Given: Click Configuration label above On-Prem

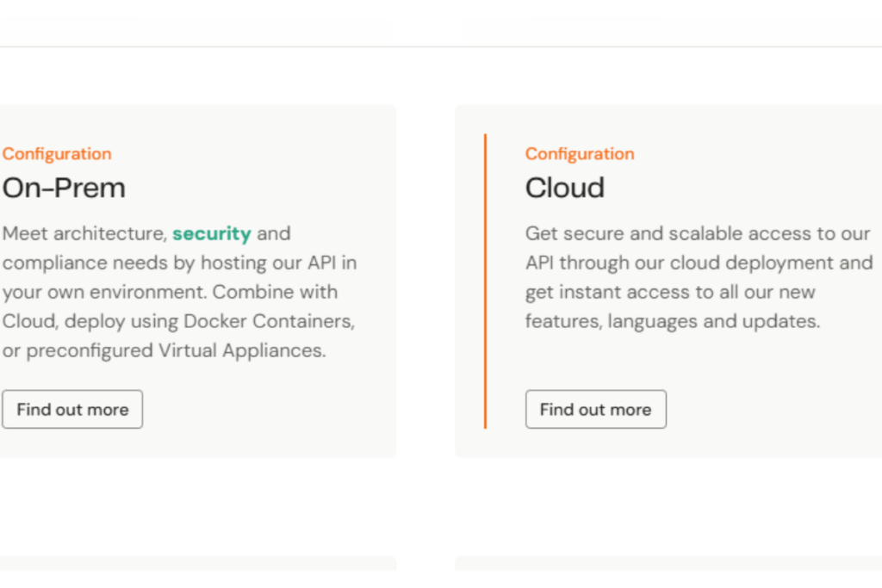Looking at the screenshot, I should (x=57, y=153).
